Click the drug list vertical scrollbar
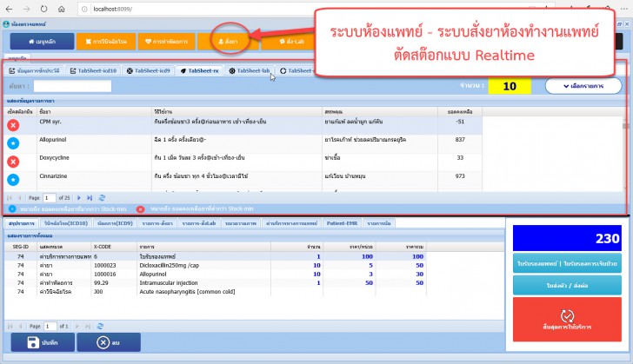 click(x=625, y=154)
